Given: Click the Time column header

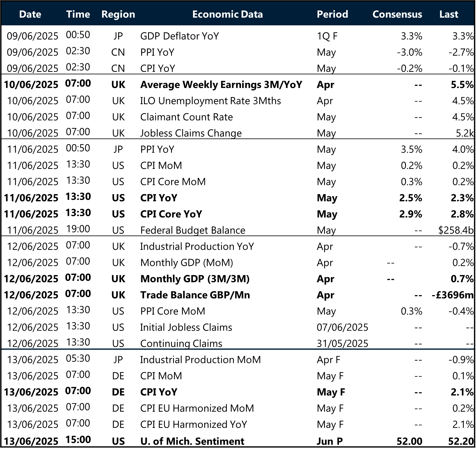Looking at the screenshot, I should 78,14.
